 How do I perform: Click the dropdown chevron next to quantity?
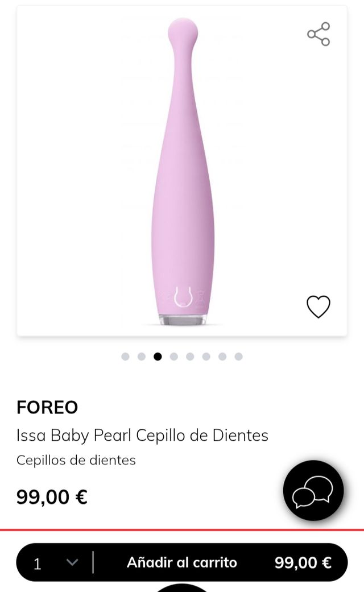72,563
